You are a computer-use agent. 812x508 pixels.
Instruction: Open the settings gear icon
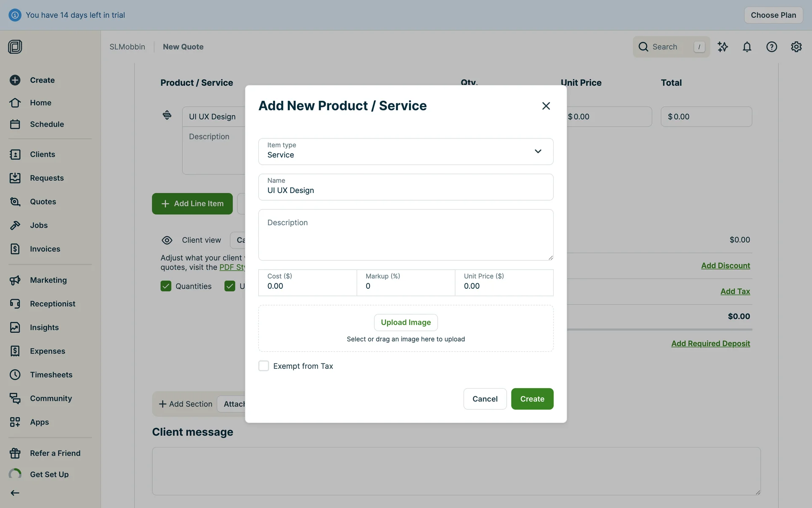pos(796,47)
